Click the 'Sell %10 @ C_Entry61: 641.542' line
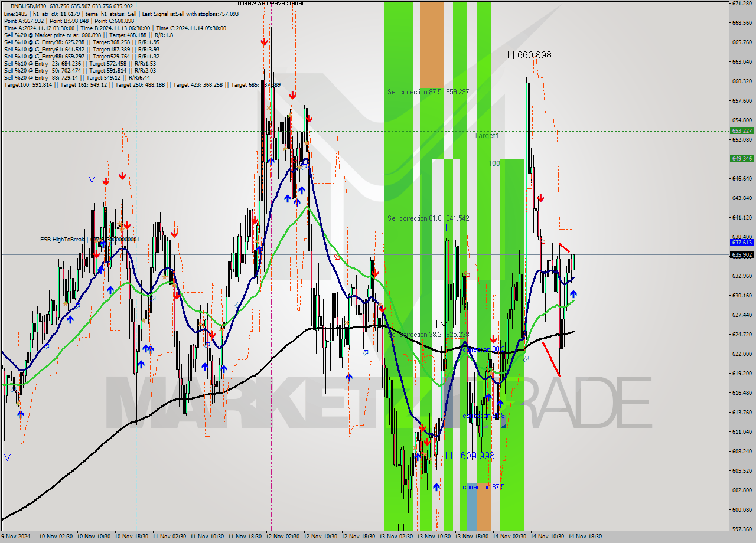756x543 pixels. [x=82, y=49]
